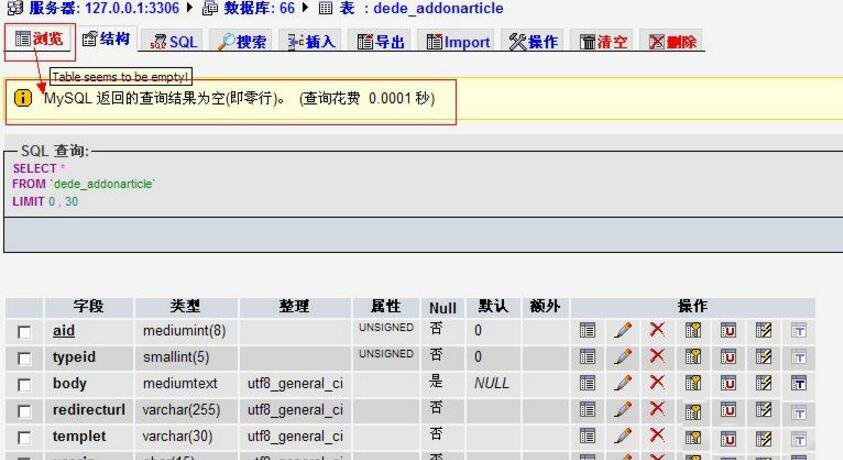The image size is (843, 460).
Task: Add fulltext index on field body
Action: [799, 383]
